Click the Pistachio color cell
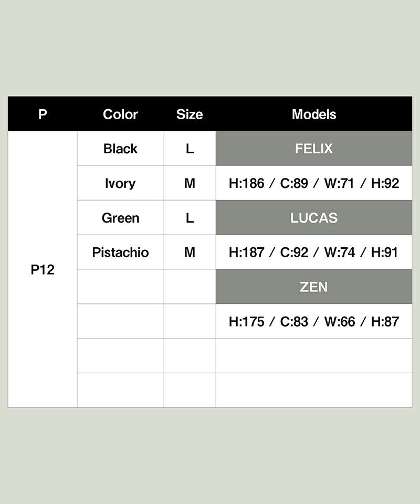This screenshot has height=504, width=420. point(120,253)
